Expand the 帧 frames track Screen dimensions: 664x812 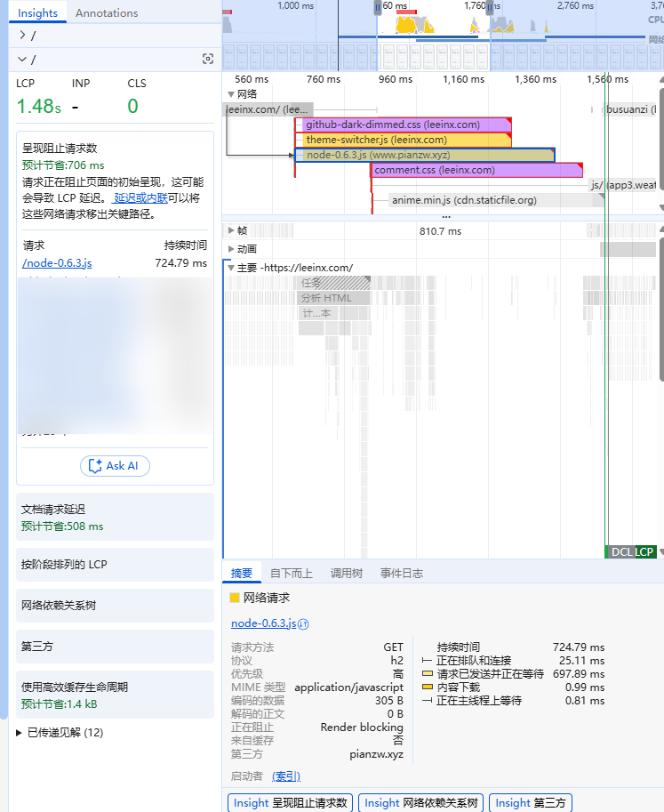click(232, 231)
